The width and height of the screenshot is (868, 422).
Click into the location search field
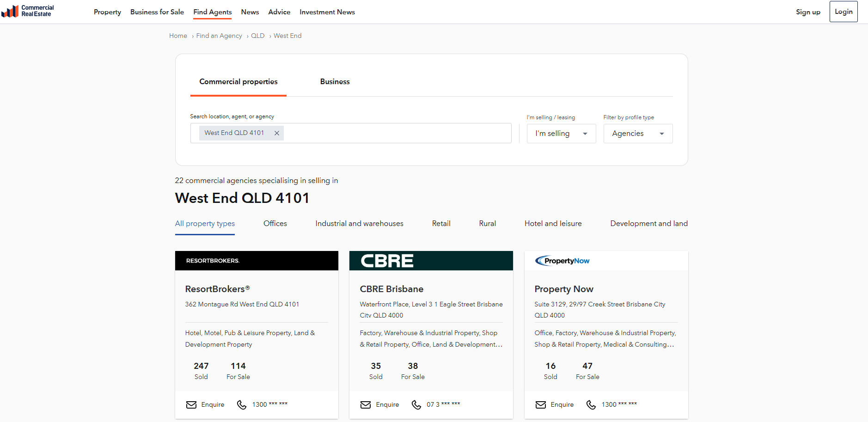click(x=397, y=133)
